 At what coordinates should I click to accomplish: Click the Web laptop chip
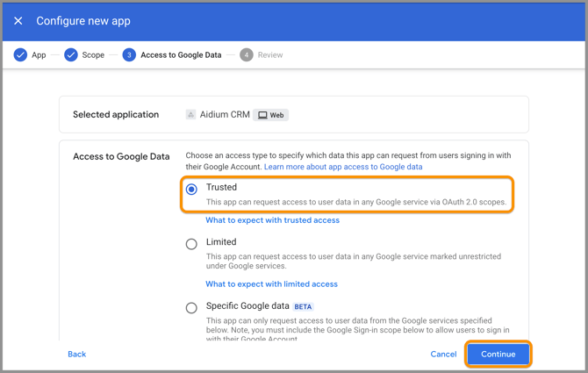[x=271, y=115]
